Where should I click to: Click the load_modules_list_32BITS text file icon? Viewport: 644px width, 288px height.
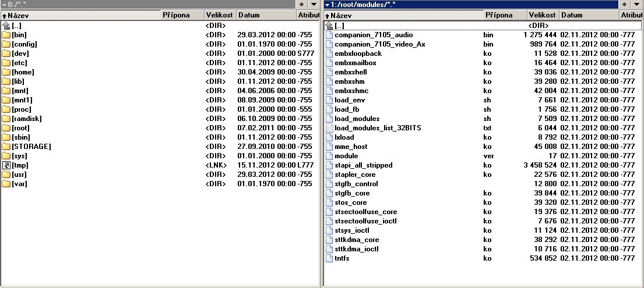pos(329,128)
